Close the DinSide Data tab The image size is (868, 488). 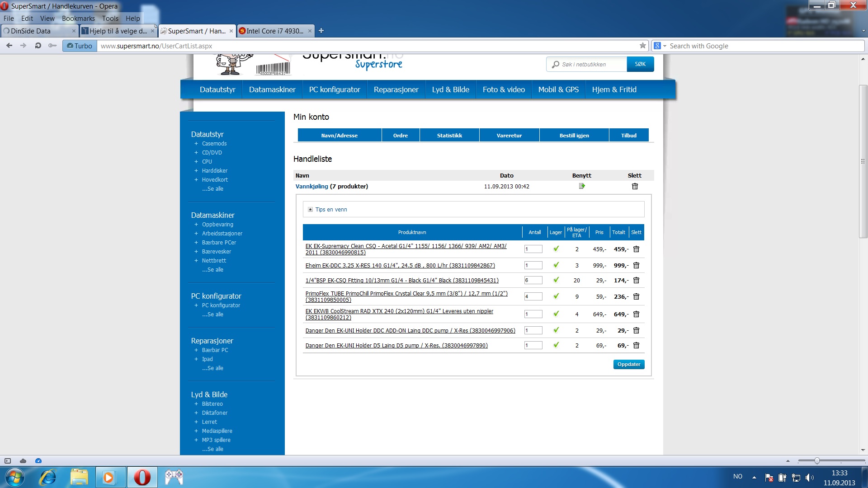click(x=74, y=31)
